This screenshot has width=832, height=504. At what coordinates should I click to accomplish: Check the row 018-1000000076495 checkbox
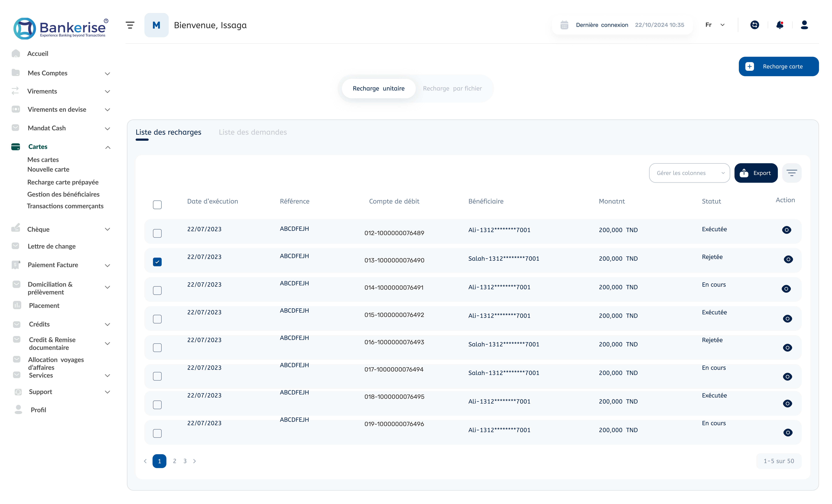pos(157,405)
